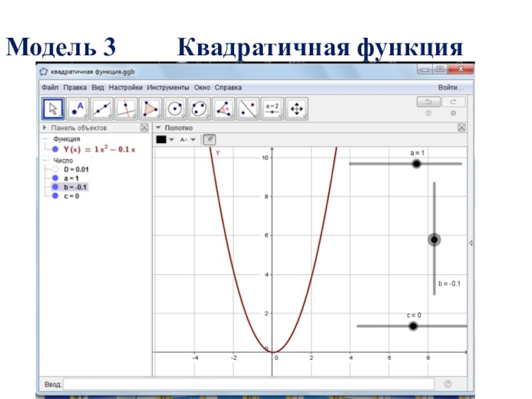The width and height of the screenshot is (532, 399).
Task: Select the b = -0.1 entry
Action: [x=75, y=187]
